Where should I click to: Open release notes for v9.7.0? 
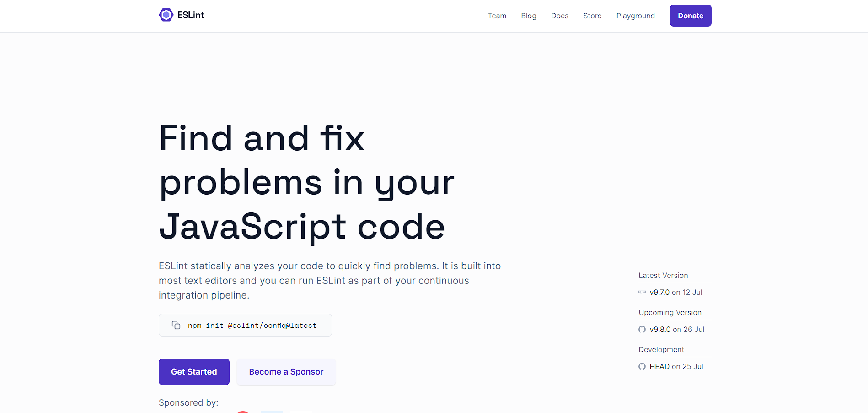(659, 292)
